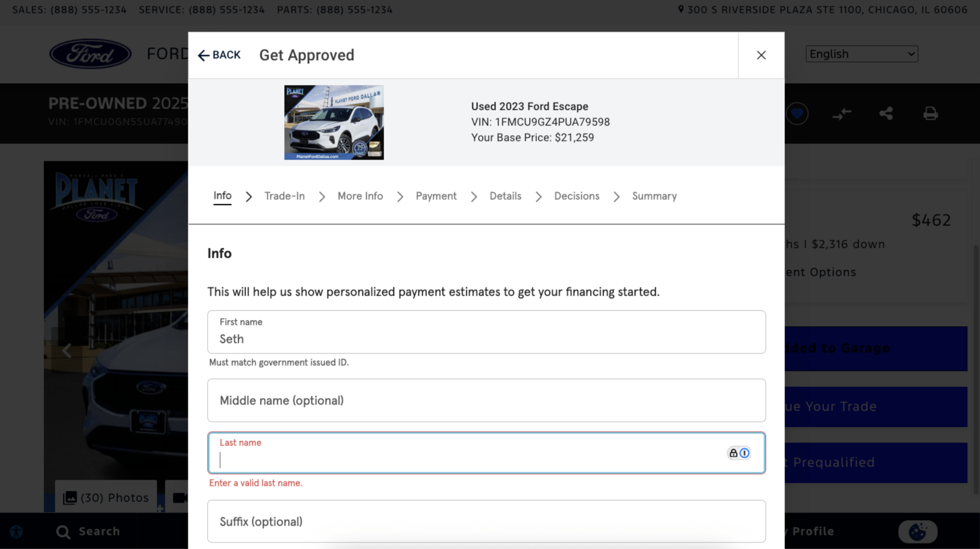Click the accessibility icon in the bottom bar
The width and height of the screenshot is (980, 549).
tap(16, 531)
